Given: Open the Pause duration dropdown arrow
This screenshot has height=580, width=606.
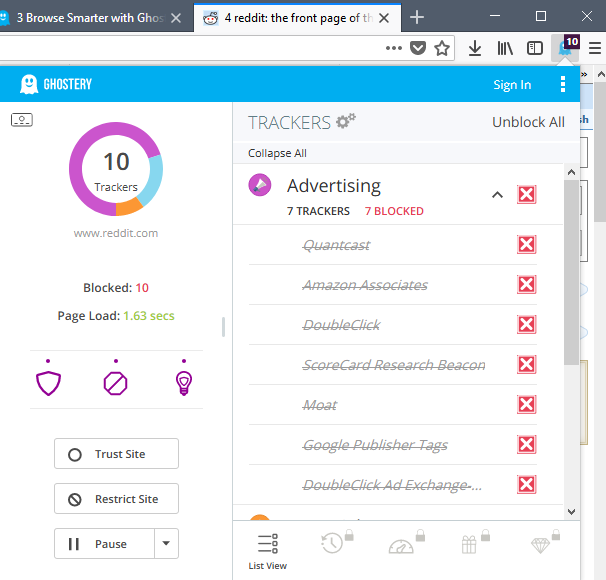Looking at the screenshot, I should (166, 544).
